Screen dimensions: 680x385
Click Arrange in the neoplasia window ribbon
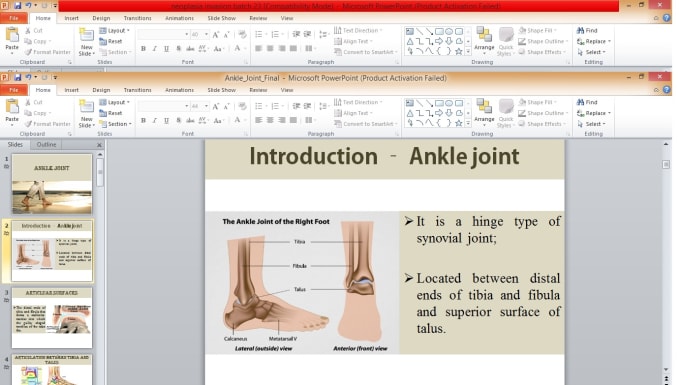[x=484, y=39]
